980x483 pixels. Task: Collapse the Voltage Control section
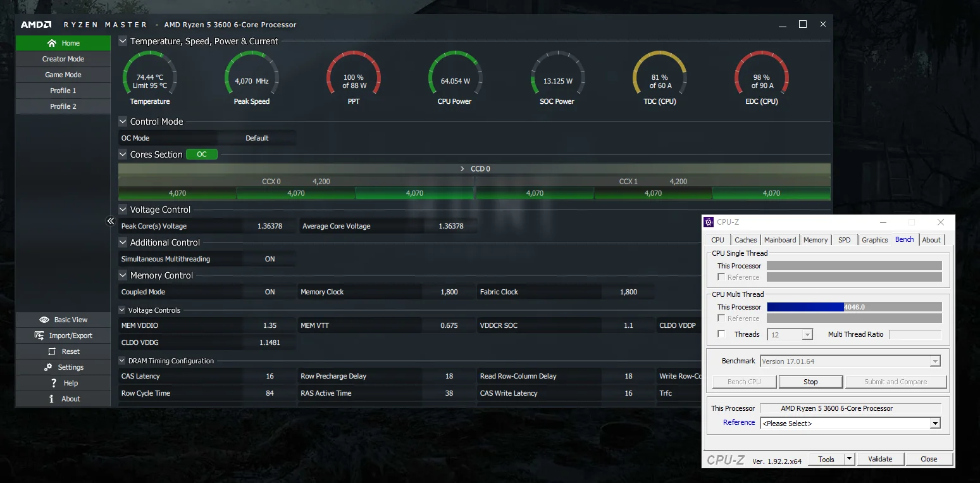123,210
